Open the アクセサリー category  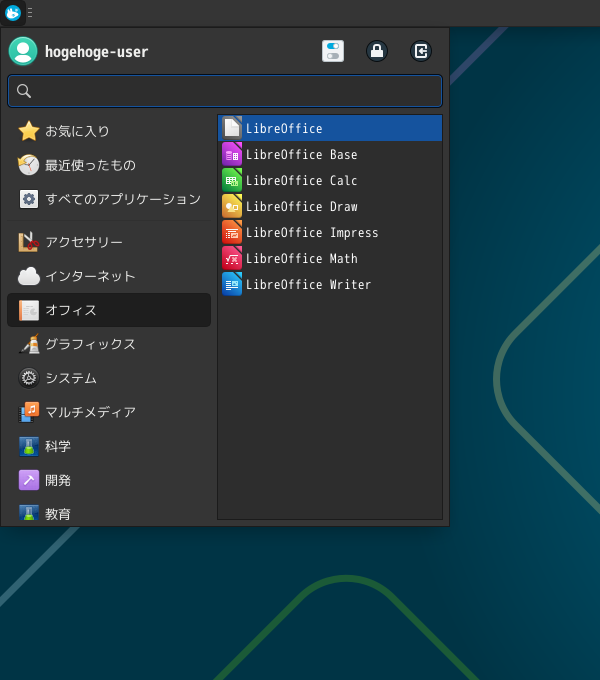pyautogui.click(x=84, y=242)
